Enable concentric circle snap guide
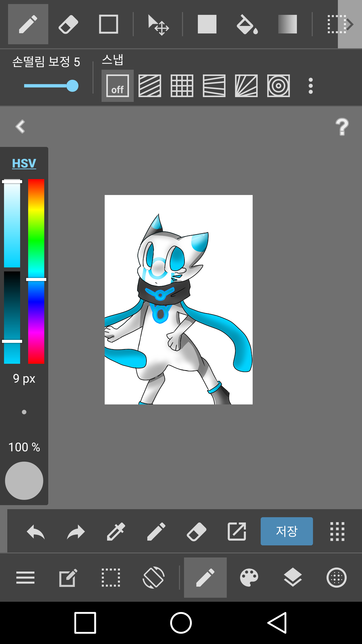 [x=278, y=86]
